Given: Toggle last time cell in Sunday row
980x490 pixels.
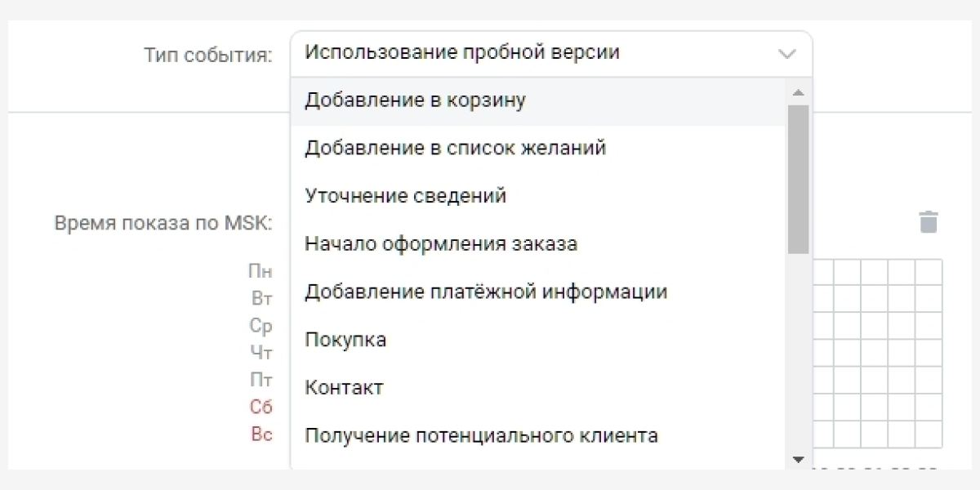Looking at the screenshot, I should [929, 434].
